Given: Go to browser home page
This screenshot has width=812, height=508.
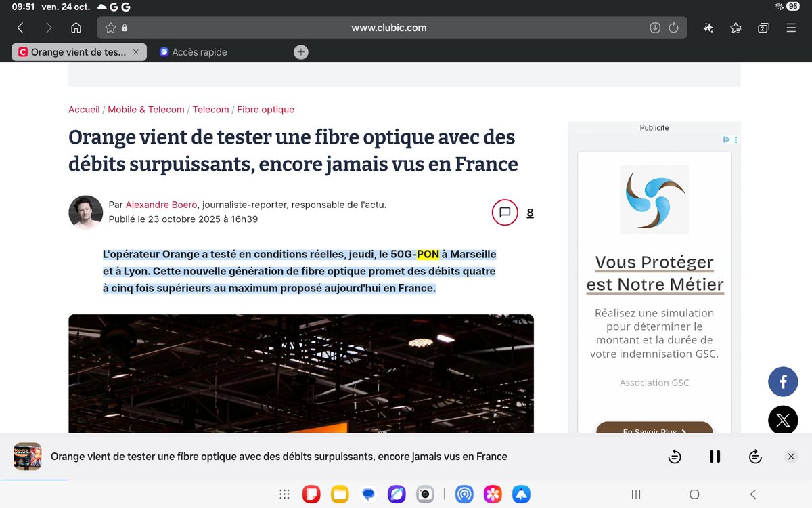Looking at the screenshot, I should pos(76,28).
